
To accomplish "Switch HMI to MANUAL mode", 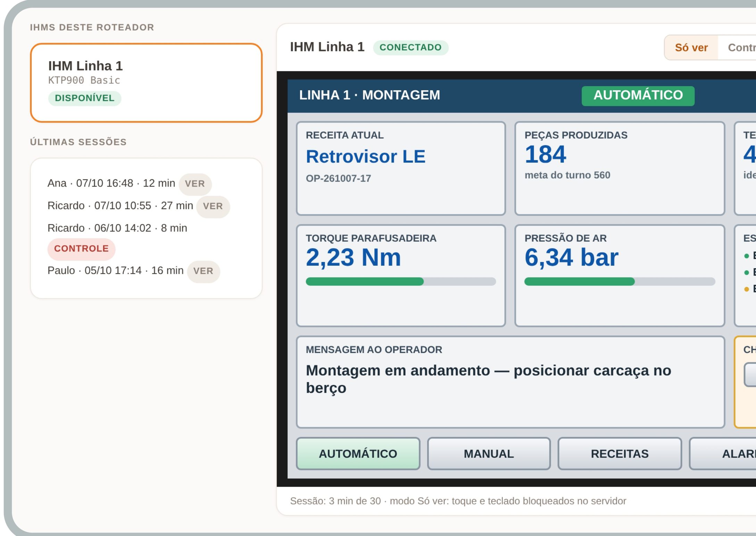I will pyautogui.click(x=489, y=454).
